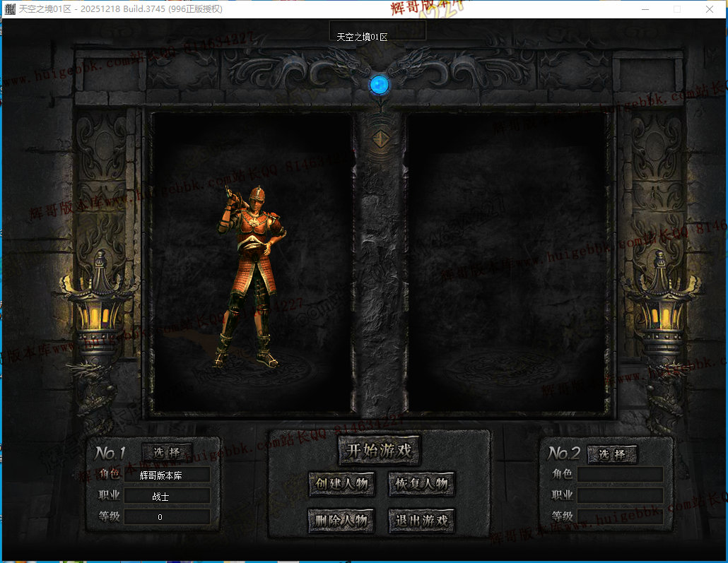Click the game icon in the title bar
Screen dimensions: 728x563
click(x=10, y=9)
